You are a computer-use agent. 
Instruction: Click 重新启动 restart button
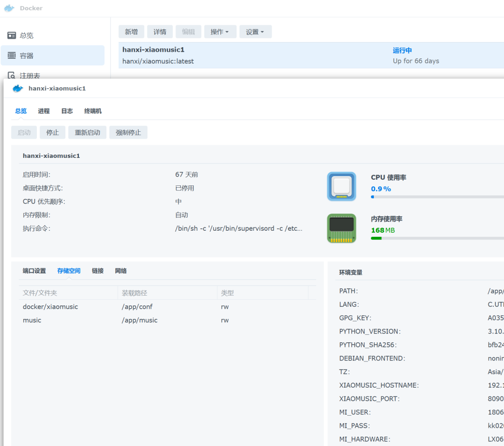pyautogui.click(x=87, y=133)
